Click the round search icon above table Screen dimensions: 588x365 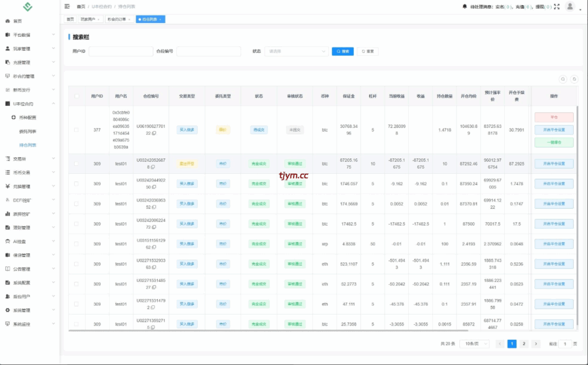tap(563, 79)
